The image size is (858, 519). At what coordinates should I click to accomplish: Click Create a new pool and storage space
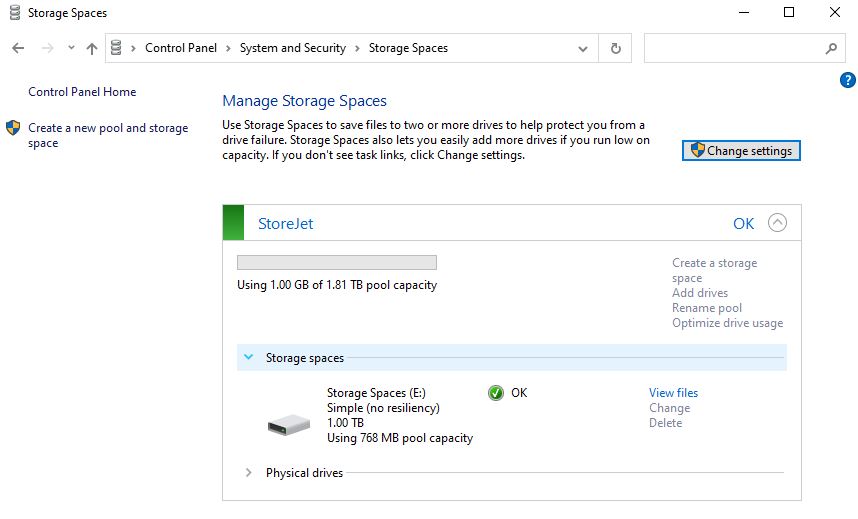click(108, 135)
